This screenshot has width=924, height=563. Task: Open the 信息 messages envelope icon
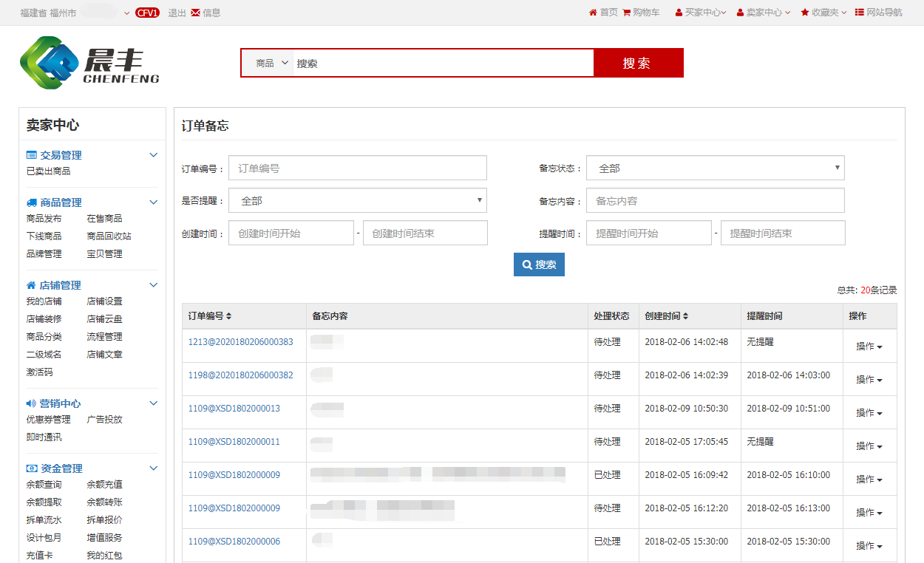[x=195, y=13]
